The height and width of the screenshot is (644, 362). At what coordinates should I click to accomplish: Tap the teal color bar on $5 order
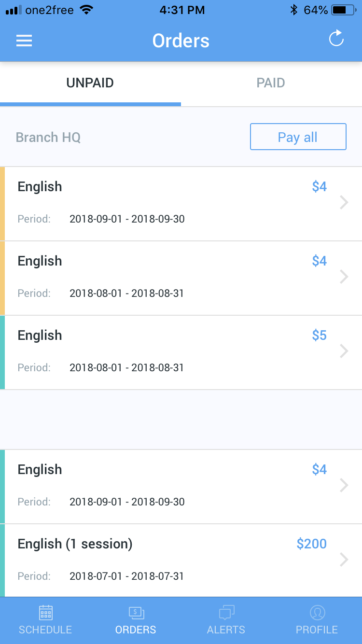coord(2,352)
